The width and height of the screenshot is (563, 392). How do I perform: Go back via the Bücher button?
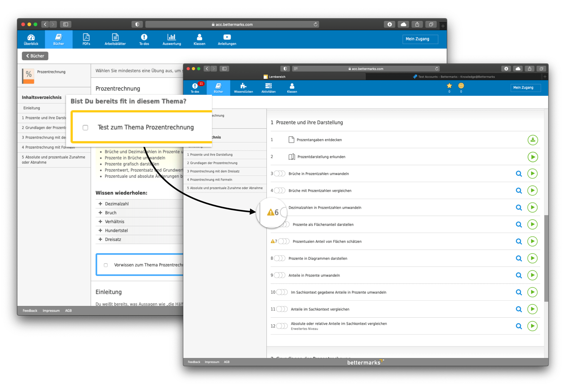pos(35,56)
